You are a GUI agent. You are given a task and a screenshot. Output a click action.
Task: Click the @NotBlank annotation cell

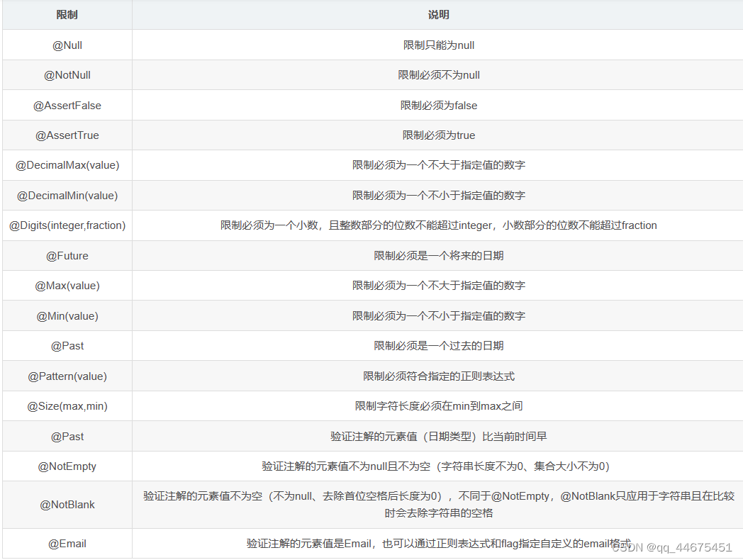pos(67,504)
